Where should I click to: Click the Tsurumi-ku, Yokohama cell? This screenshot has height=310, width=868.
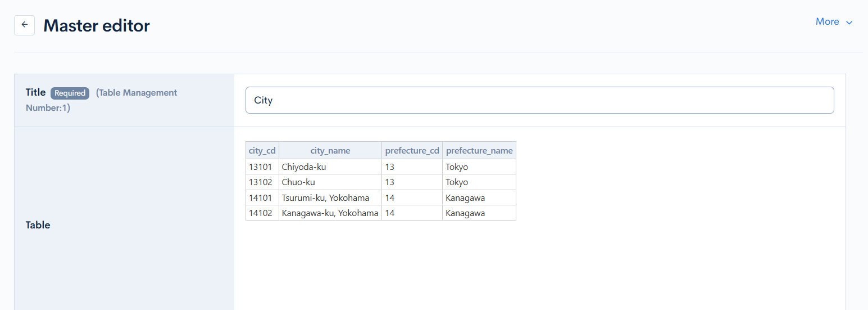pos(330,198)
